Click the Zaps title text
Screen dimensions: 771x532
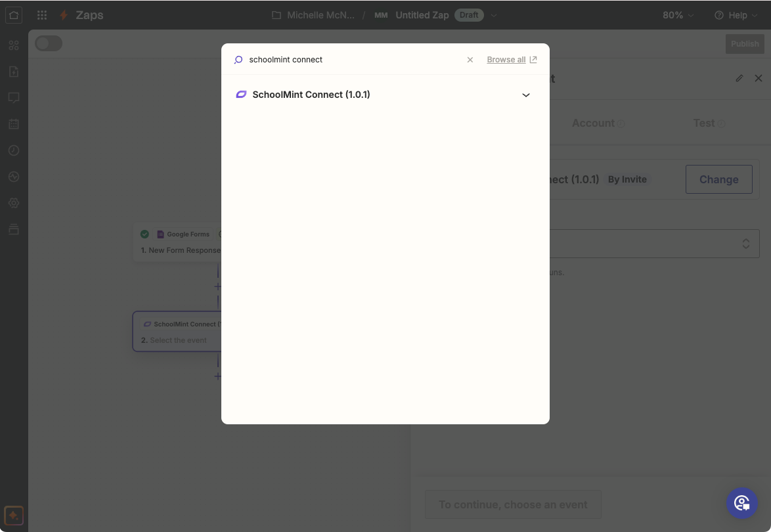point(89,15)
